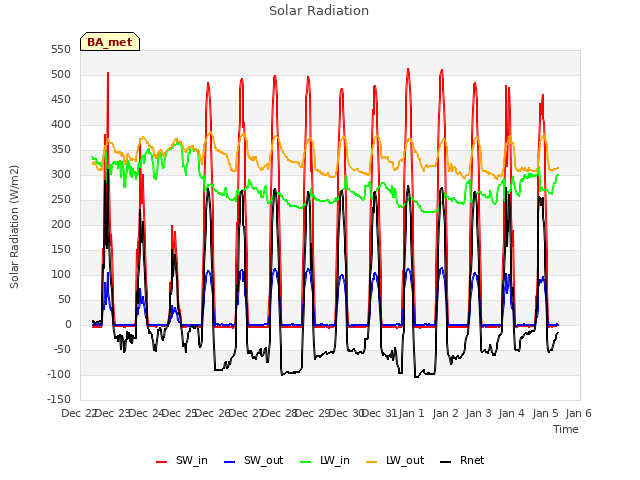The image size is (640, 480).
Task: Click the LW_out legend label
Action: pos(405,460)
